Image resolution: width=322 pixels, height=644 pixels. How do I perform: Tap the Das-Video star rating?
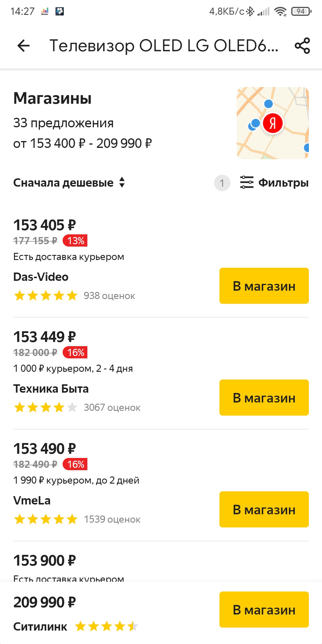[x=46, y=296]
